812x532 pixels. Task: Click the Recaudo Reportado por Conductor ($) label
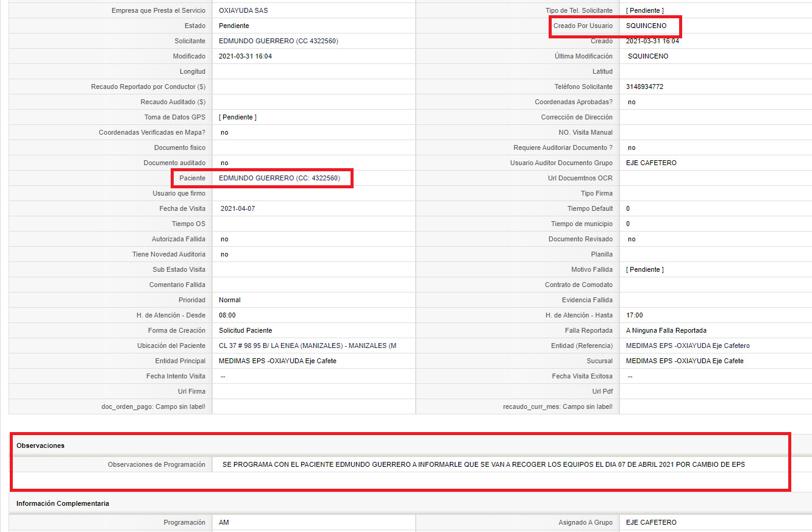click(148, 87)
